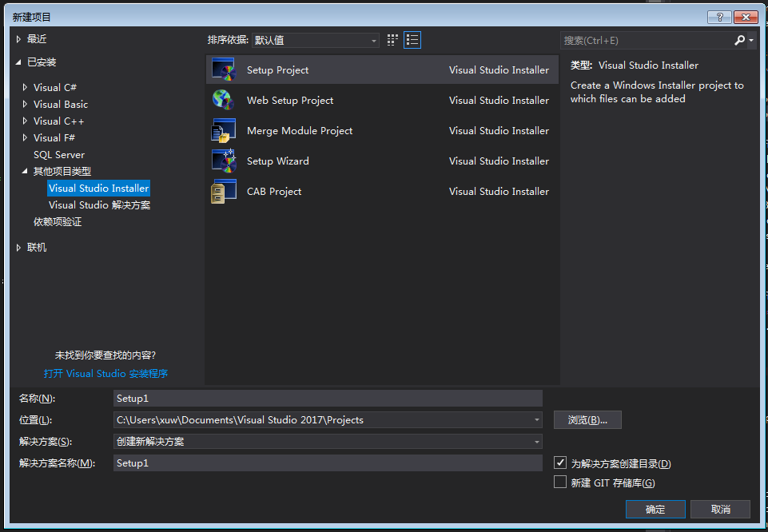The width and height of the screenshot is (768, 532).
Task: Expand the Visual Basic node
Action: [x=25, y=105]
